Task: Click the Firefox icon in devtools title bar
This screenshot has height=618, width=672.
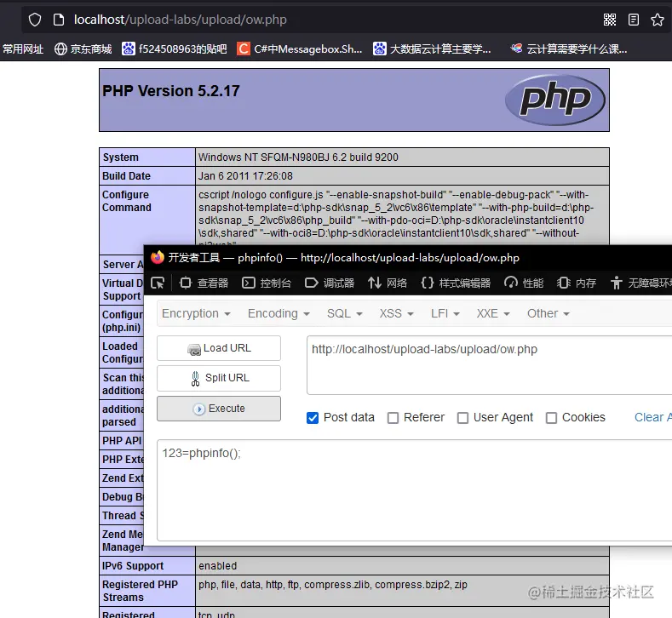Action: click(158, 257)
